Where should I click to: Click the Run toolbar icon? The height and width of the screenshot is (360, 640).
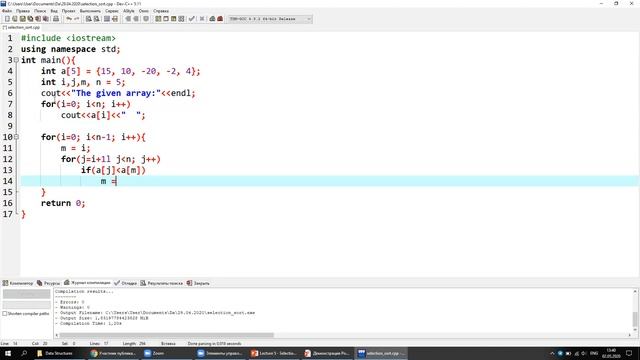pos(166,19)
